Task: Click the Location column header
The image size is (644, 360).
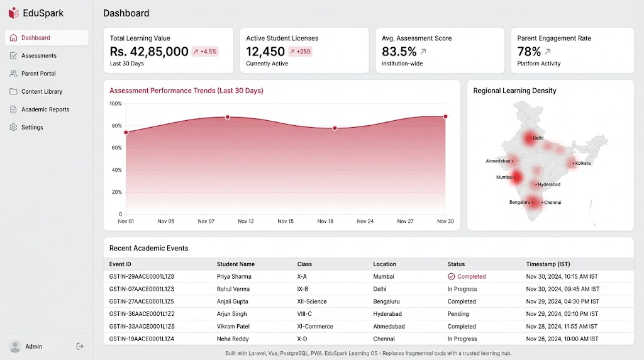Action: tap(384, 264)
